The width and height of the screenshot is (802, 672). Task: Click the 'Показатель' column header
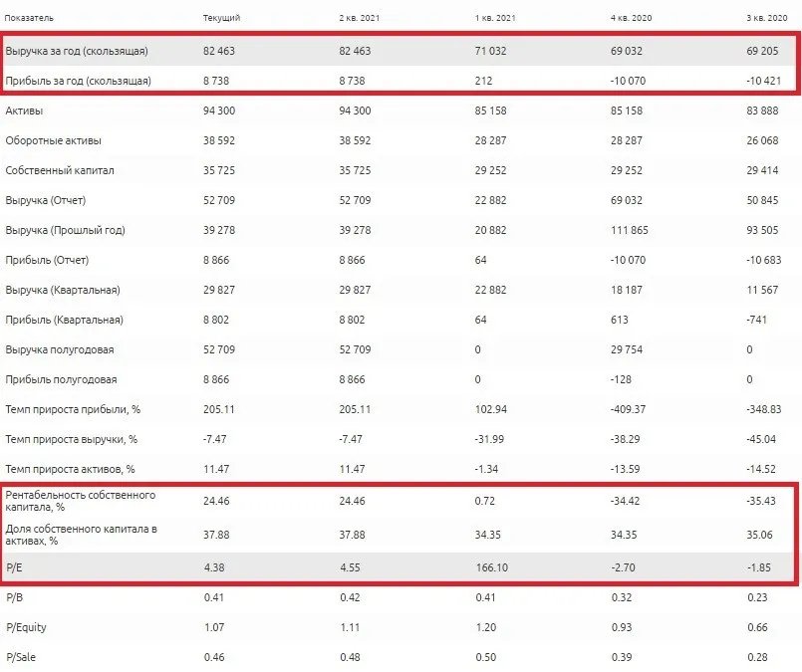(x=29, y=18)
